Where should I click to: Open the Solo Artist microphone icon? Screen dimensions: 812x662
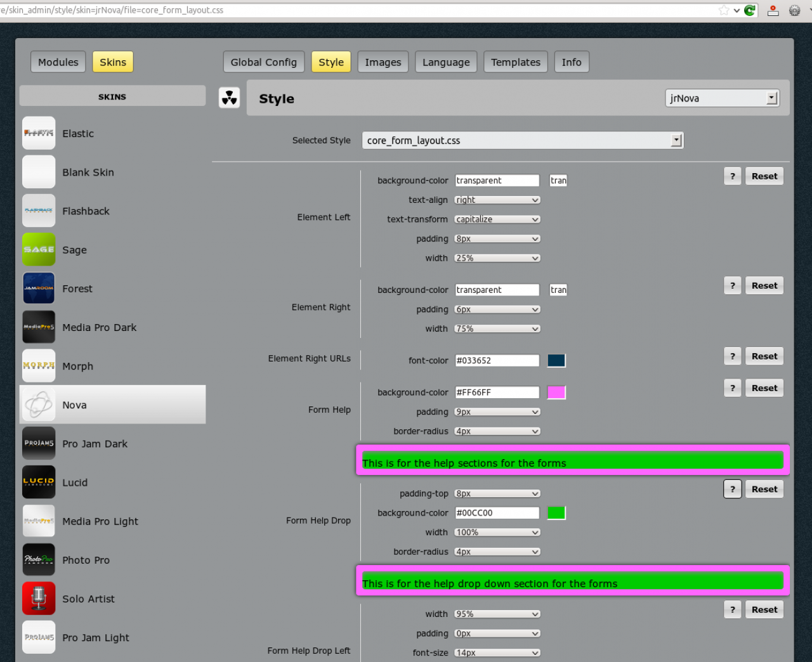point(39,599)
